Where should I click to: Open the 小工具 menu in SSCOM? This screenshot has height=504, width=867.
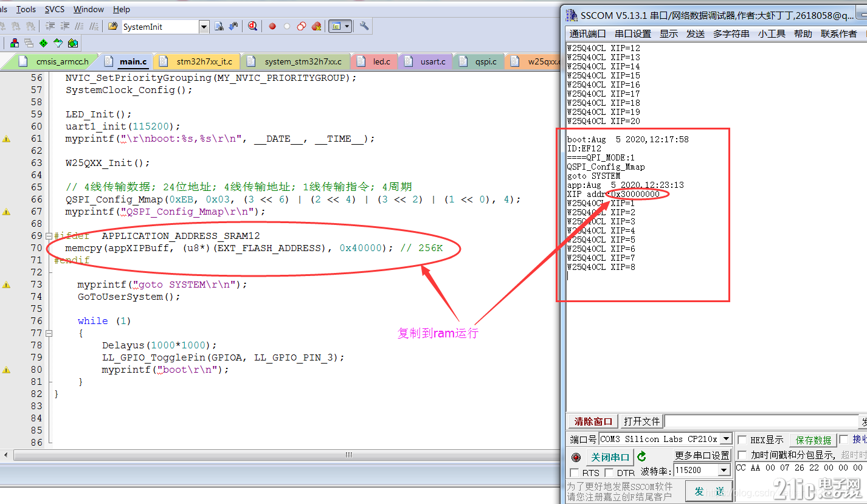[x=772, y=33]
